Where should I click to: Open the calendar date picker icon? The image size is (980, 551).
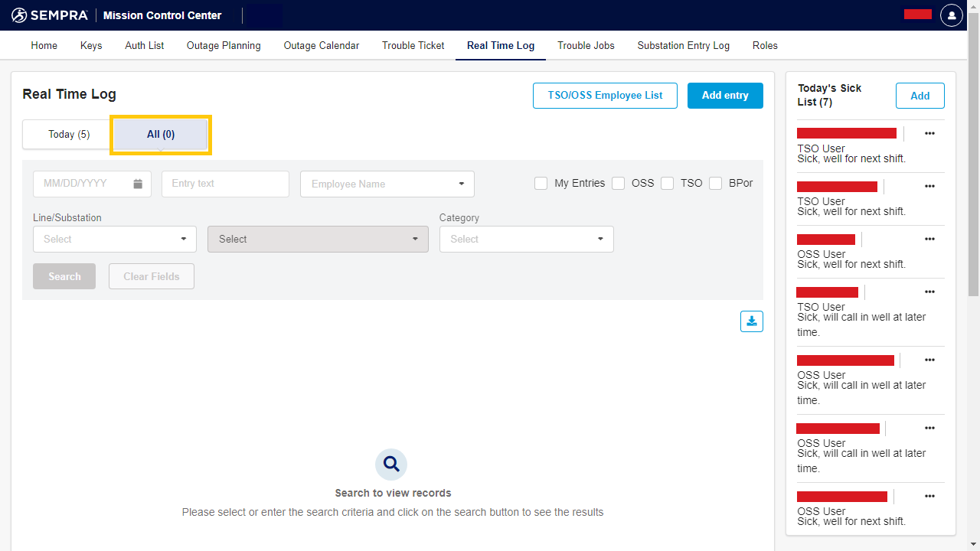point(138,184)
